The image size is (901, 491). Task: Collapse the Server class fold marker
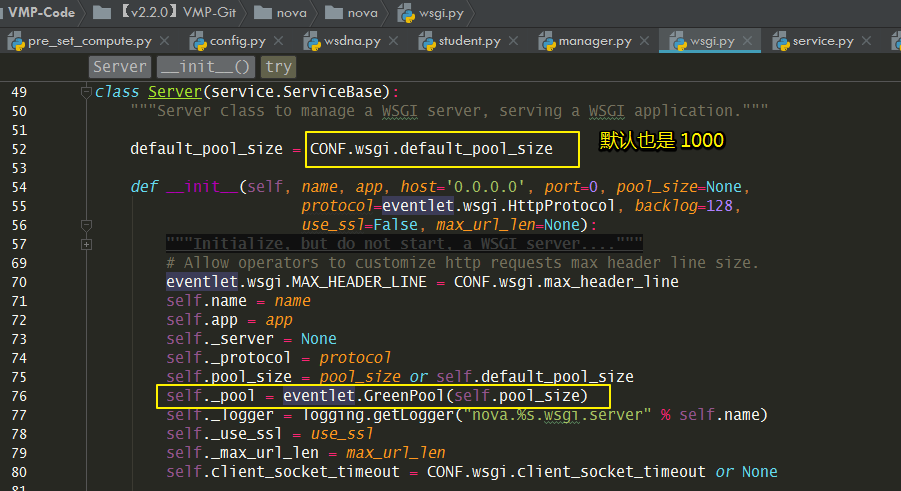86,91
